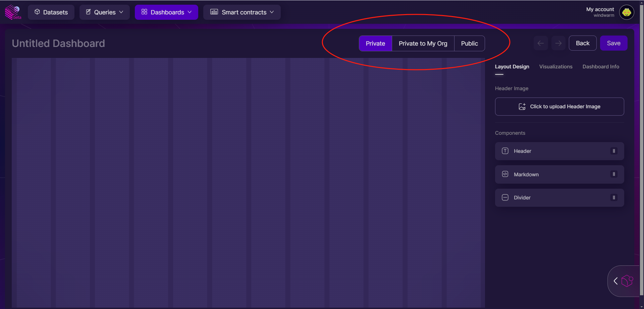This screenshot has width=644, height=309.
Task: Click the Markdown component drag handle
Action: click(614, 174)
